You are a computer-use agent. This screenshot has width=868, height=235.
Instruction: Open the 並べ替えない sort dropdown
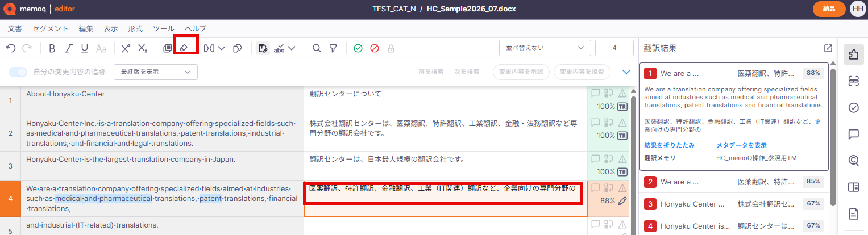(545, 48)
